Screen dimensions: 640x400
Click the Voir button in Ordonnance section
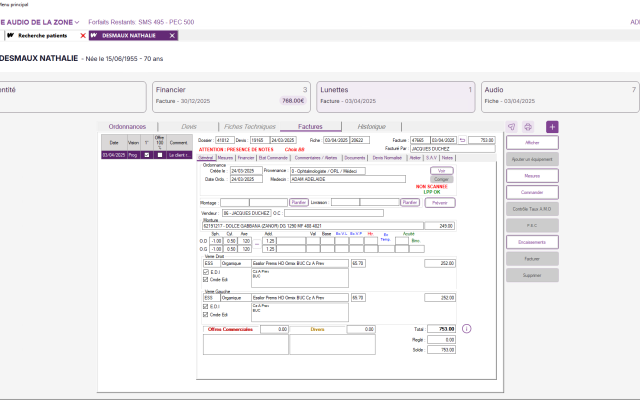(x=442, y=171)
